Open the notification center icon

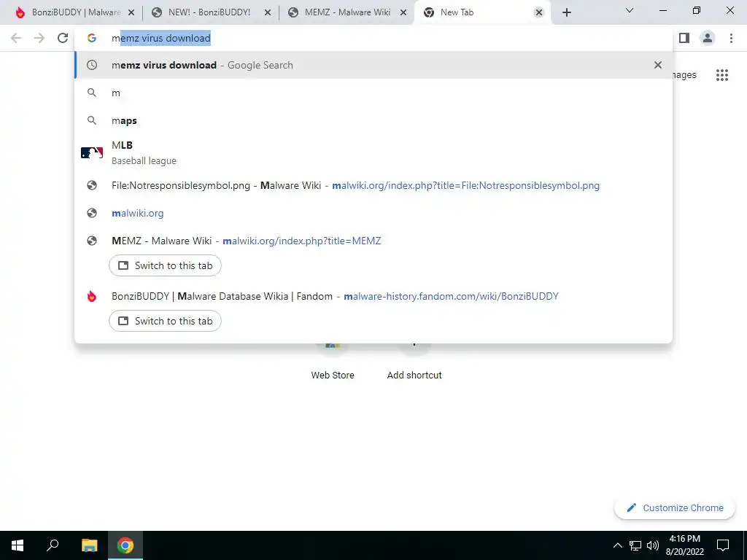pos(723,545)
